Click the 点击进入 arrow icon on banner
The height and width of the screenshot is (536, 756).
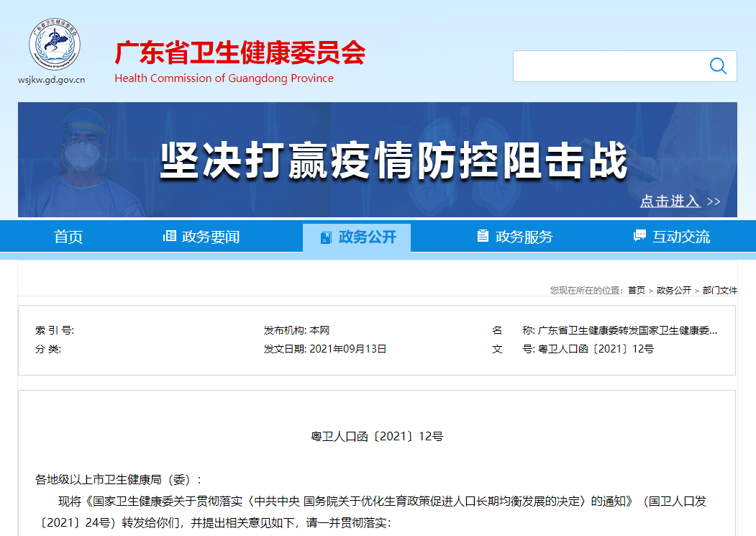713,201
